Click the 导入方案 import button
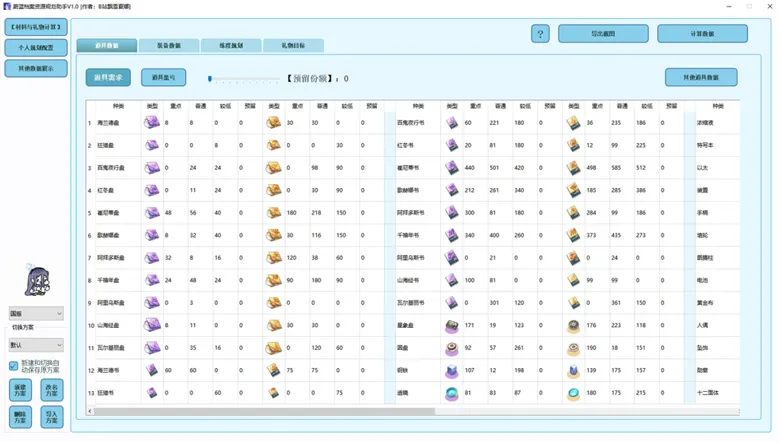The image size is (780, 442). pyautogui.click(x=52, y=417)
